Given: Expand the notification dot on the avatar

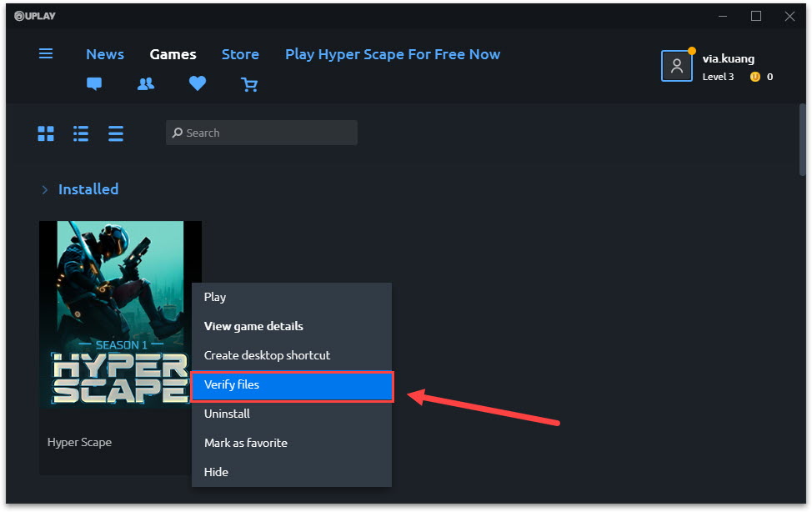Looking at the screenshot, I should (x=690, y=51).
